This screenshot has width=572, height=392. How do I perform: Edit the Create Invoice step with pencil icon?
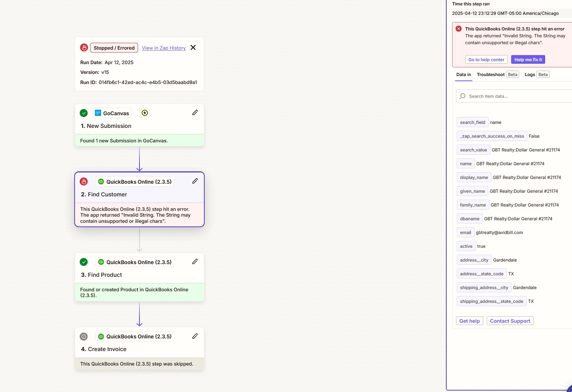click(195, 336)
